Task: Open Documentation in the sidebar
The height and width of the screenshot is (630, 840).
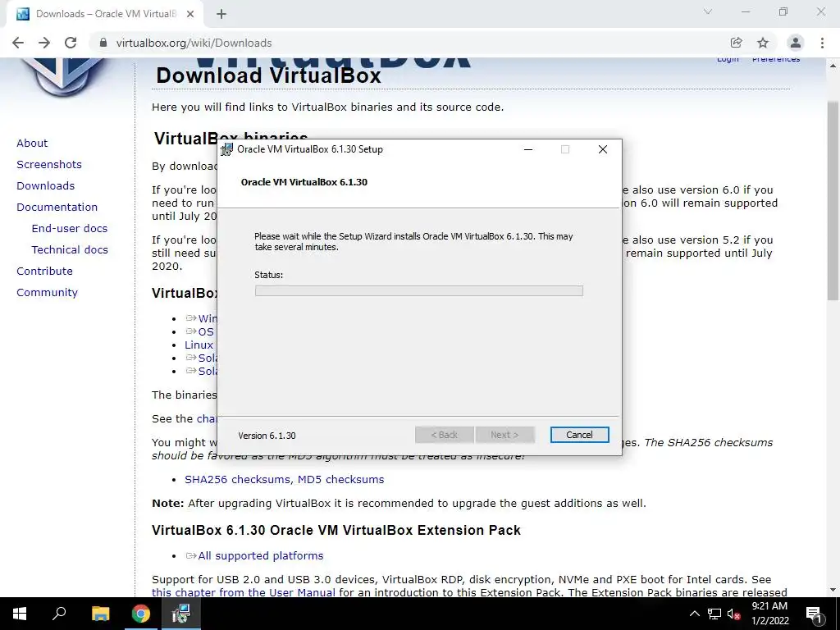Action: point(57,207)
